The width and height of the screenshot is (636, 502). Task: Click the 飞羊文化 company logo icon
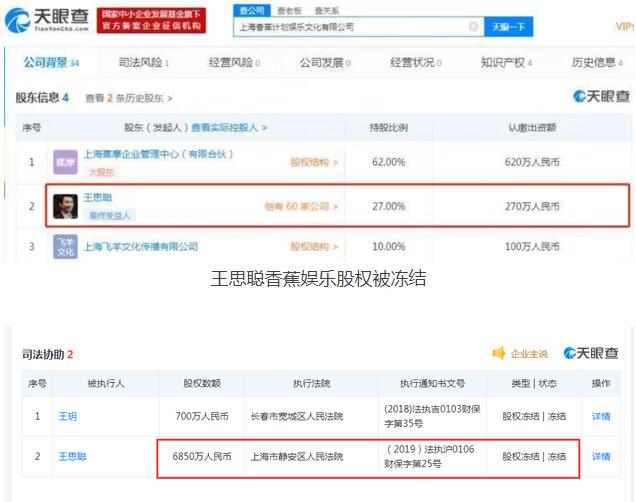[65, 247]
